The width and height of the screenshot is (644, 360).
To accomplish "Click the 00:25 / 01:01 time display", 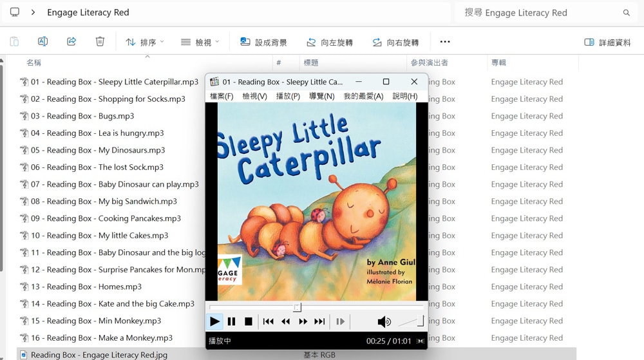I will tap(388, 341).
